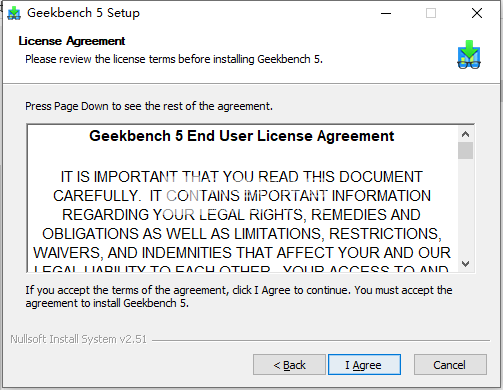
Task: Click the greyed-out maximize window button
Action: click(x=431, y=13)
